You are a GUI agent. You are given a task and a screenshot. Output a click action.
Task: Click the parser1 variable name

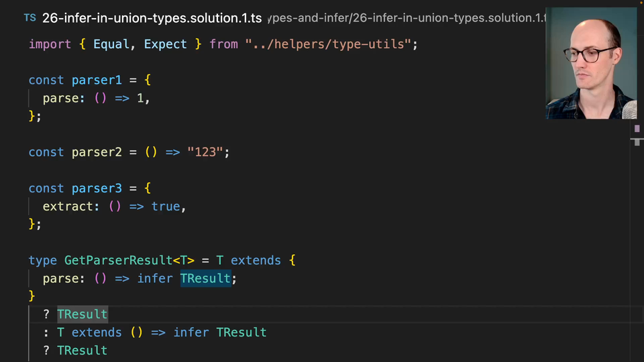click(97, 80)
